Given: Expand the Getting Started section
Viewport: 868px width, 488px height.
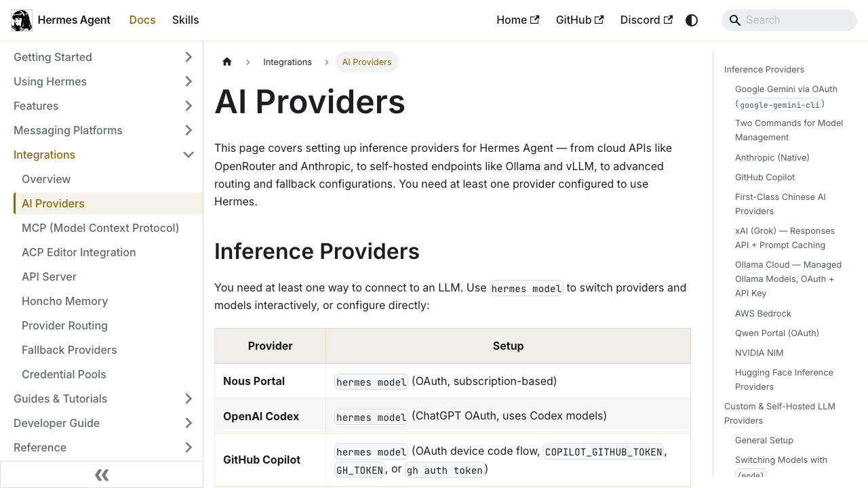Looking at the screenshot, I should click(x=189, y=57).
